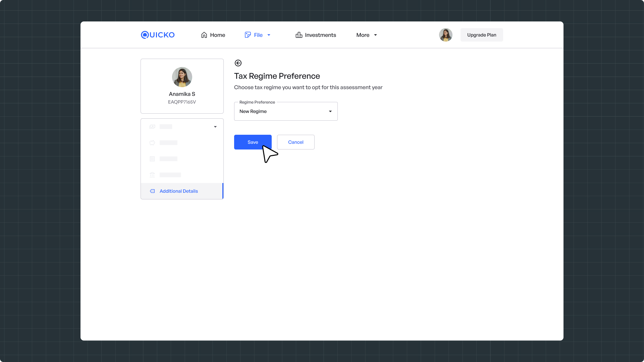644x362 pixels.
Task: Click the name Anamika S
Action: click(x=182, y=94)
